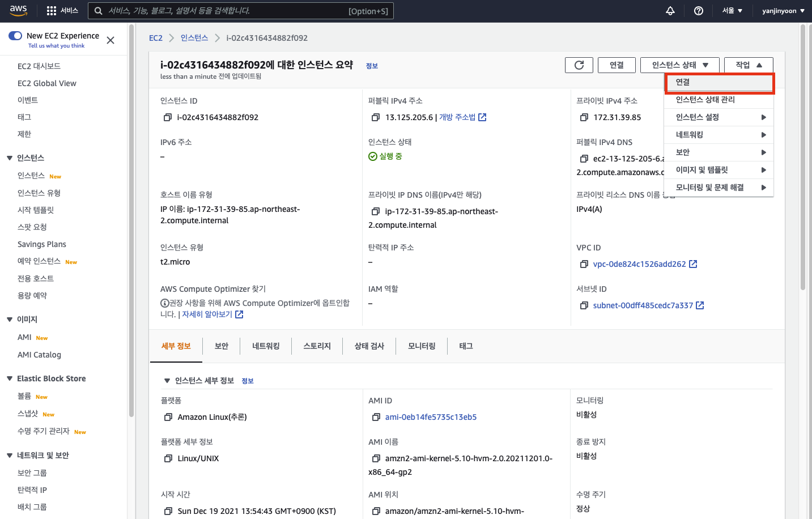
Task: Collapse the Elastic Block Store section
Action: click(10, 378)
